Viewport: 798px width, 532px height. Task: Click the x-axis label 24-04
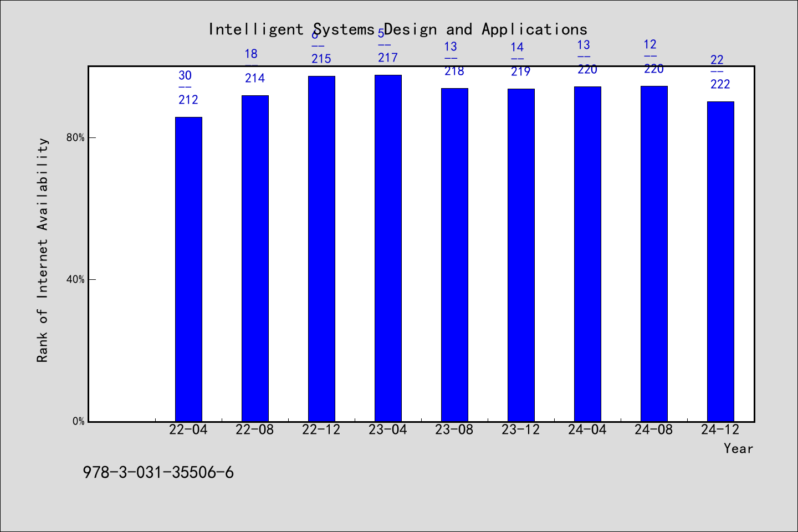point(587,429)
